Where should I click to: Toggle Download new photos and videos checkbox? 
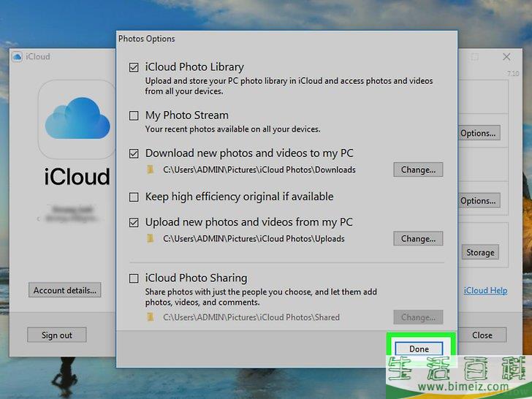[x=134, y=153]
